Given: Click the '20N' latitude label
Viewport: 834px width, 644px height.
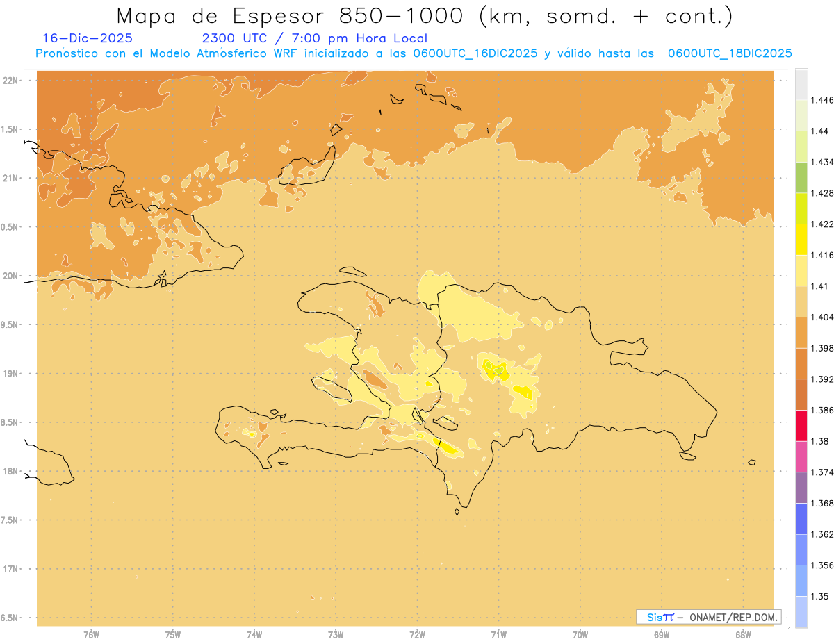Looking at the screenshot, I should coord(11,276).
